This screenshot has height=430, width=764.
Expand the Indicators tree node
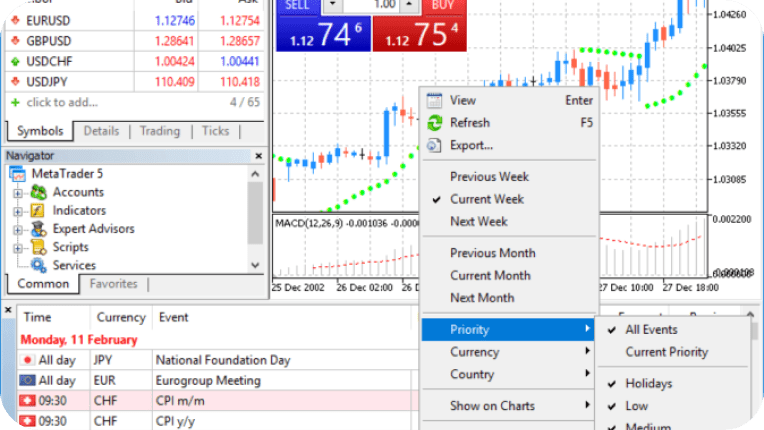click(x=18, y=212)
